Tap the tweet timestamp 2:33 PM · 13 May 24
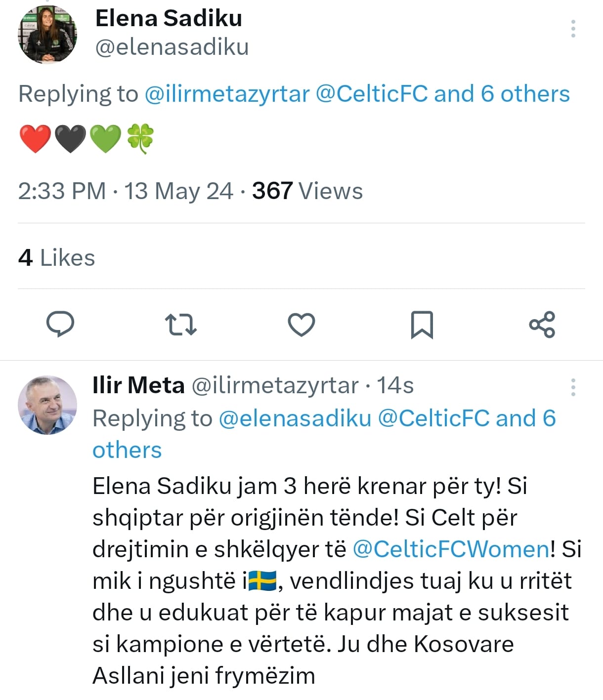Viewport: 603px width, 700px height. click(x=125, y=191)
